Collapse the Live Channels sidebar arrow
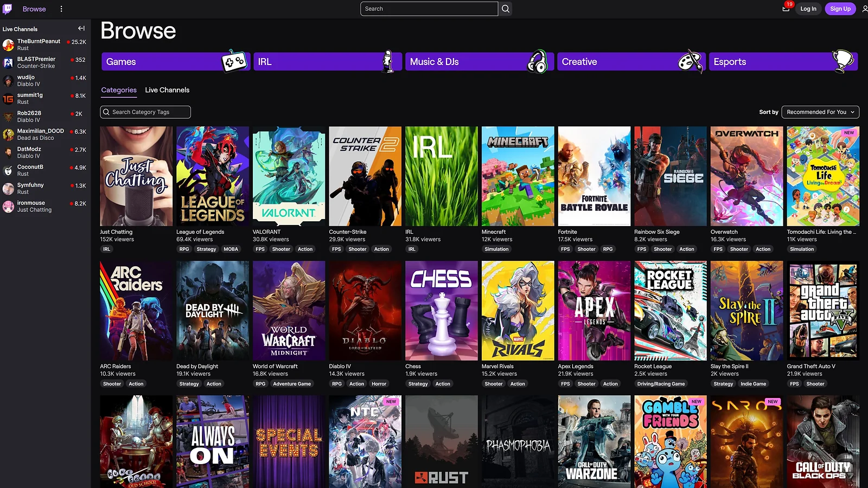The height and width of the screenshot is (488, 868). [x=81, y=28]
